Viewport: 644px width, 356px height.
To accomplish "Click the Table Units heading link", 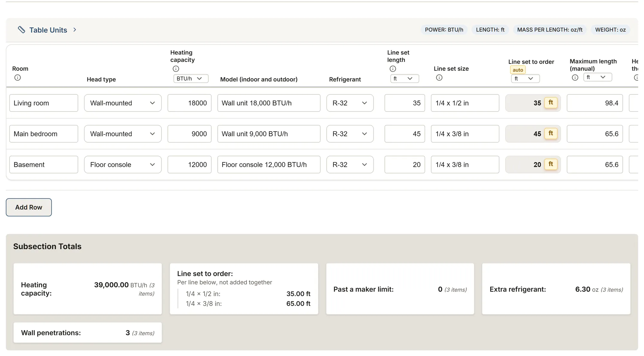I will coord(48,30).
